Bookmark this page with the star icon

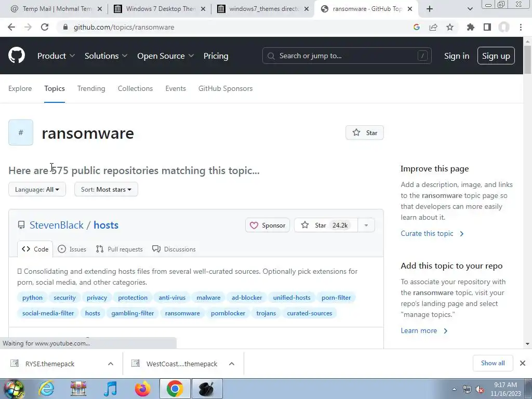(x=450, y=27)
